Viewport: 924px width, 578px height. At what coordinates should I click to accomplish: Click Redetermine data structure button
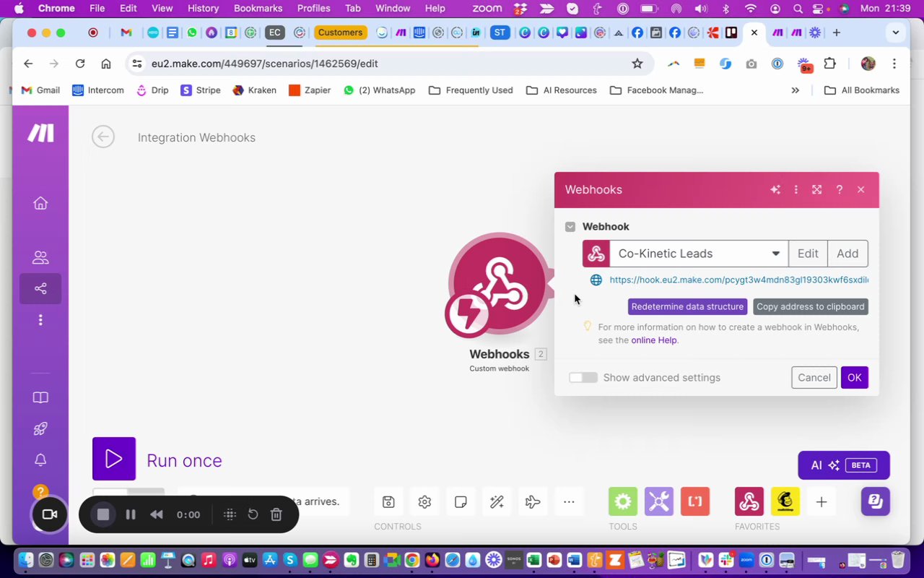(x=687, y=306)
